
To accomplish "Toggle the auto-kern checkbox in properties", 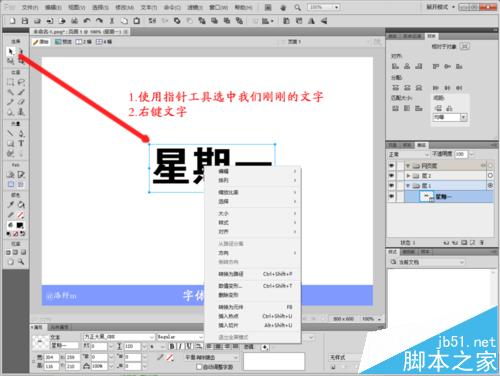I will pos(199,367).
